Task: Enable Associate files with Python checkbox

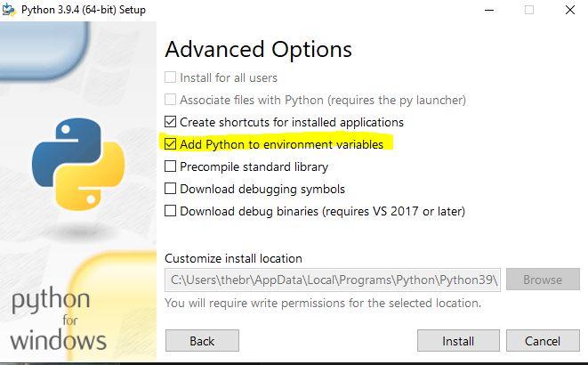Action: click(170, 100)
